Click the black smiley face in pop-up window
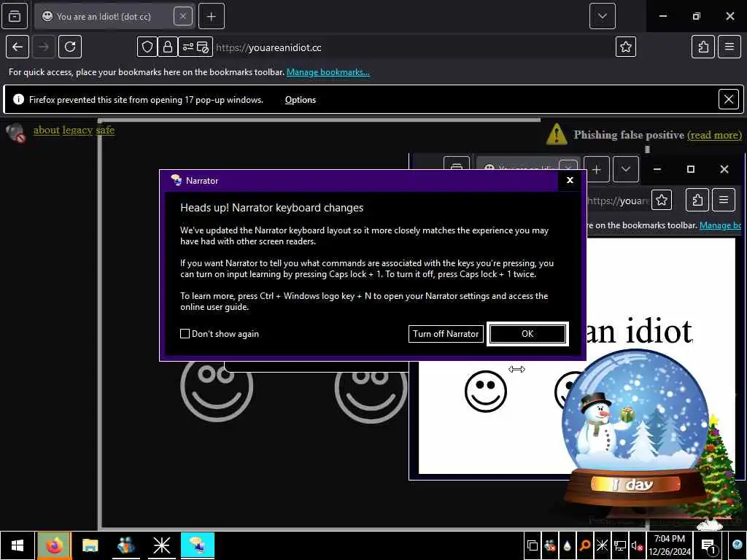Screen dimensions: 747x560 click(485, 392)
